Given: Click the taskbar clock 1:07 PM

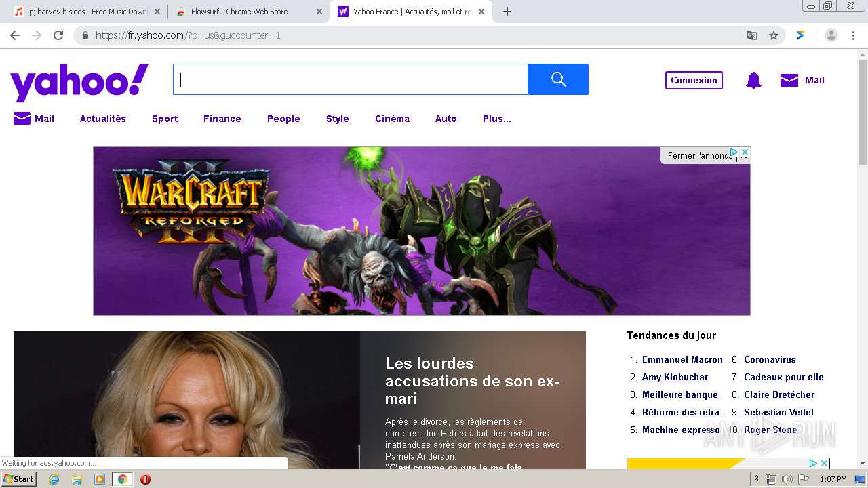Looking at the screenshot, I should point(833,479).
